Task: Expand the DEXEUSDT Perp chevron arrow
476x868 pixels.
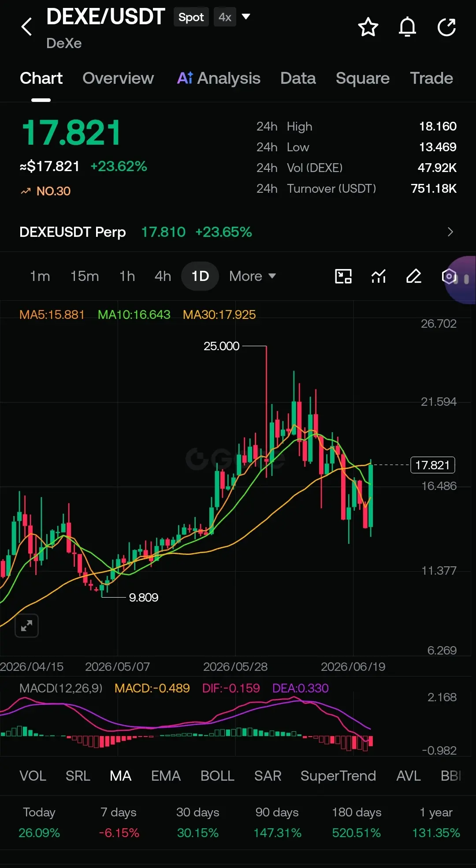Action: tap(450, 232)
